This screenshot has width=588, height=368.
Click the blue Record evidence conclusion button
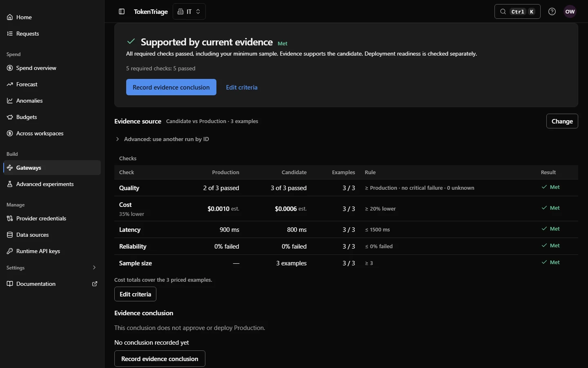(x=171, y=87)
